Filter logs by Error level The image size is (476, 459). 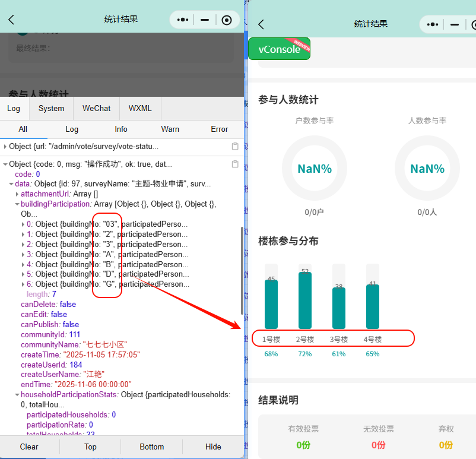point(219,129)
